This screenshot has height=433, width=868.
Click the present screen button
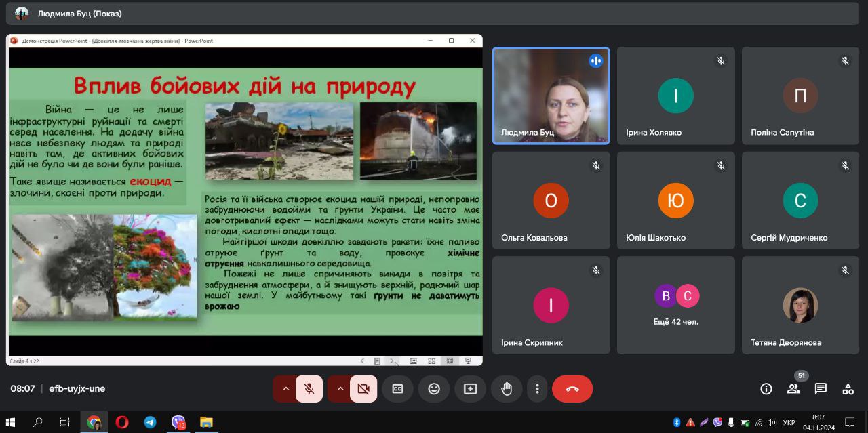[470, 389]
